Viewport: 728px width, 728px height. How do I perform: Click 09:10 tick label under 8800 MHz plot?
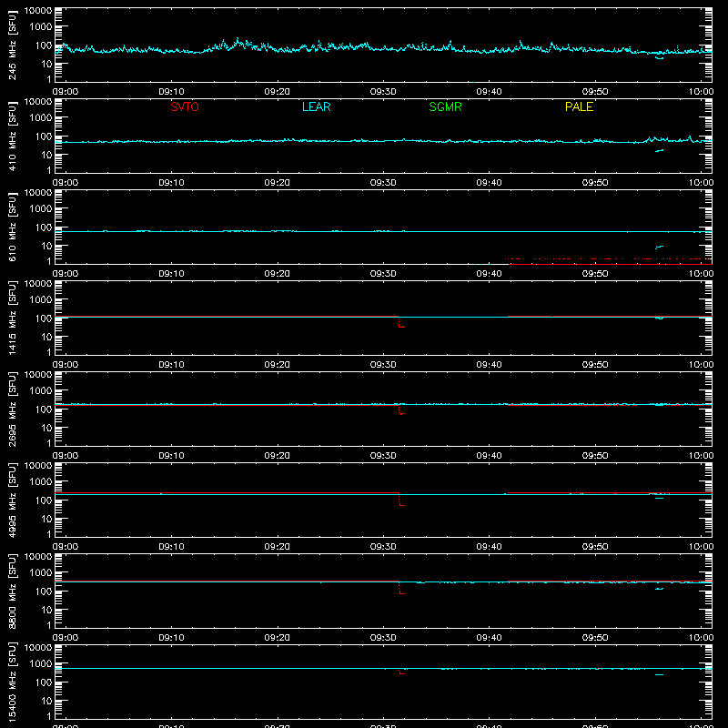(171, 638)
